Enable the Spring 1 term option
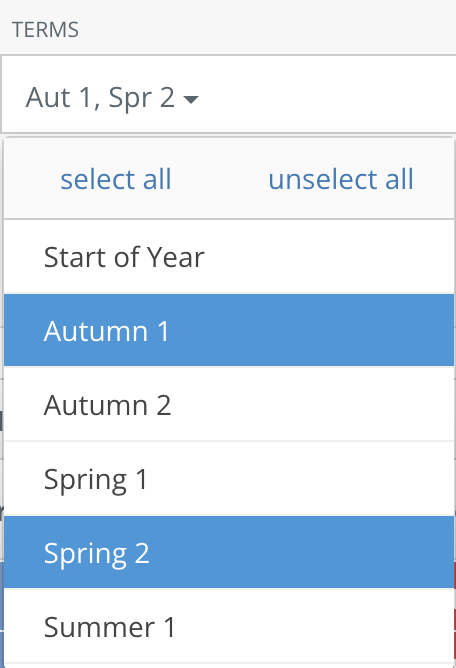This screenshot has height=668, width=456. point(229,479)
